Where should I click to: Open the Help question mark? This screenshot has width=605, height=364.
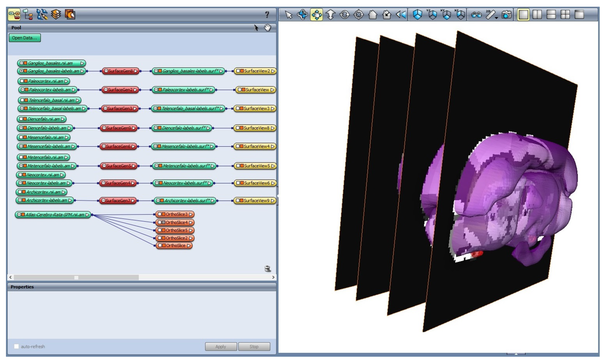click(267, 15)
